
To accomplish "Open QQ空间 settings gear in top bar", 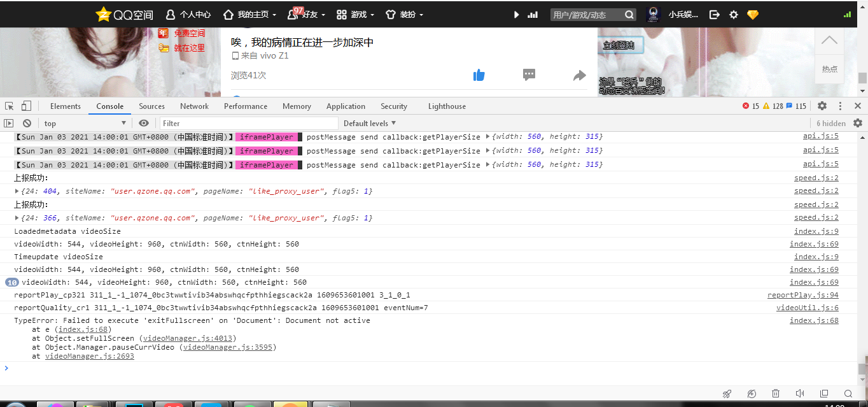I will point(734,15).
